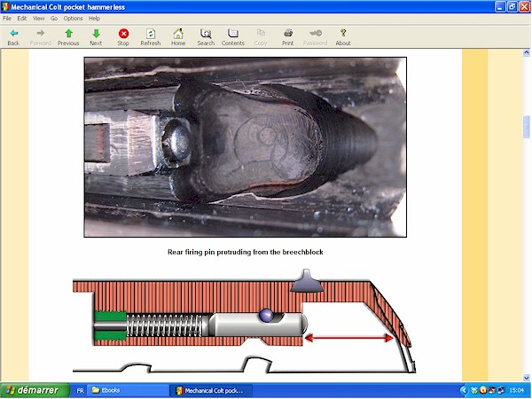Click the caption 'Rear firing pin protruding from the breechblock'
The height and width of the screenshot is (399, 532).
pos(246,252)
